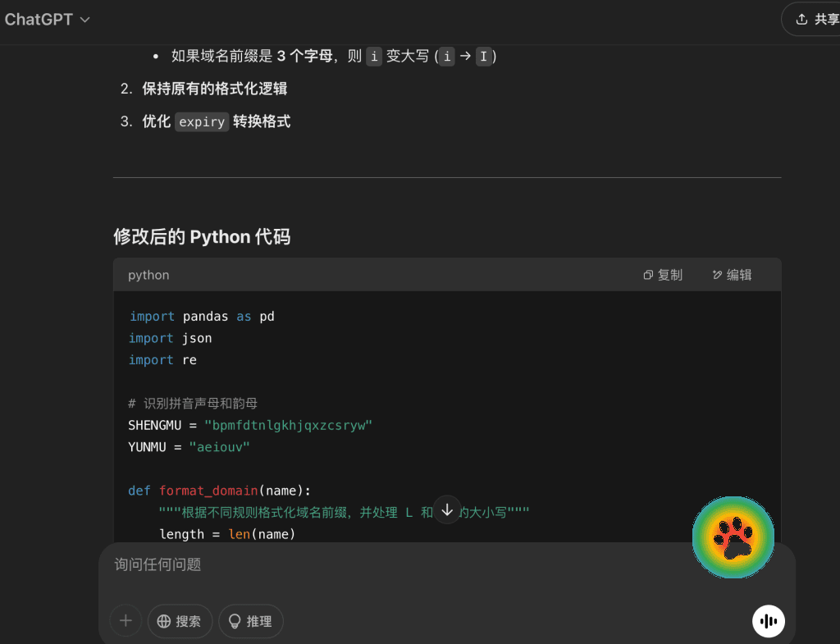Copy the Python code with 复制
This screenshot has width=840, height=644.
pyautogui.click(x=663, y=275)
